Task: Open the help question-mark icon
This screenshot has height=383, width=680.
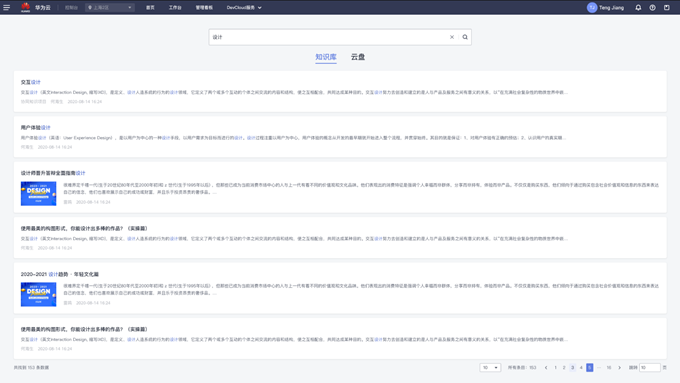Action: click(652, 7)
